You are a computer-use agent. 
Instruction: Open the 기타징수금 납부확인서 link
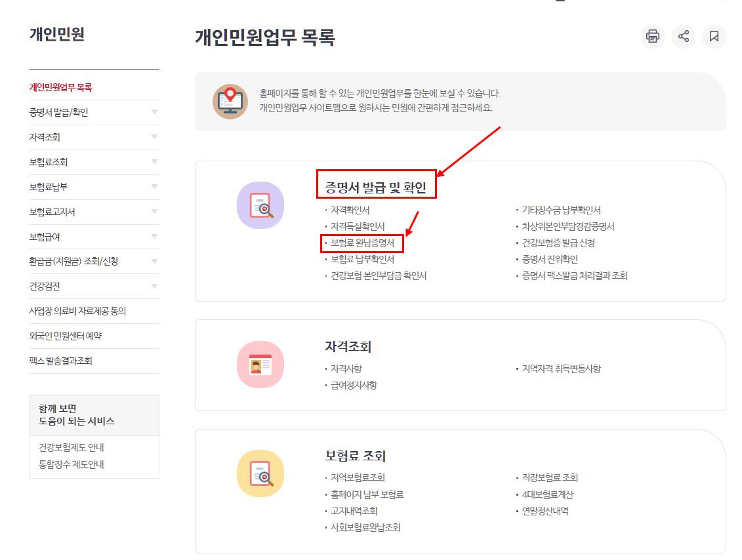tap(561, 210)
